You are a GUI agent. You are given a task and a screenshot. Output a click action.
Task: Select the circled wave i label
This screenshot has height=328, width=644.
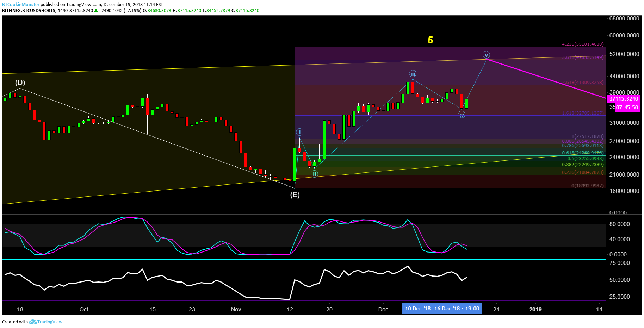tap(299, 132)
